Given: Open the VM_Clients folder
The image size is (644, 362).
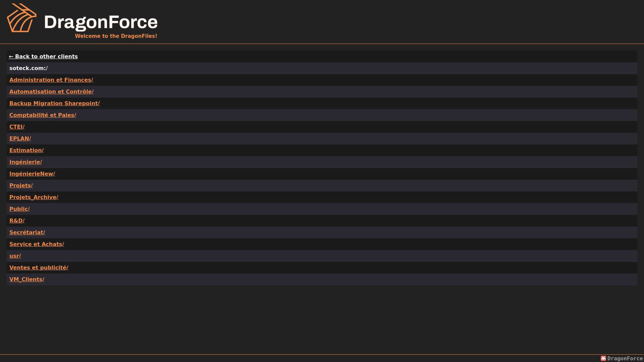Looking at the screenshot, I should pyautogui.click(x=27, y=279).
